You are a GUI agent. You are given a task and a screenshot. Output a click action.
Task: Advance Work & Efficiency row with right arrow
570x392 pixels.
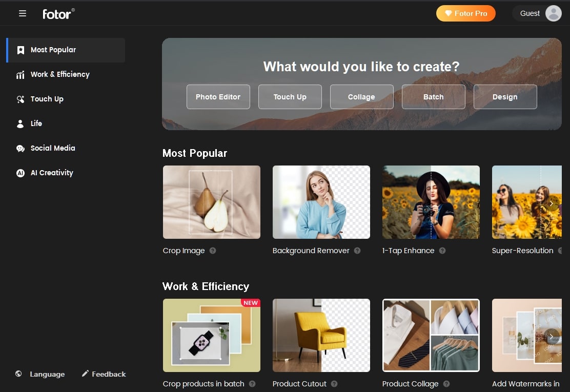coord(552,337)
